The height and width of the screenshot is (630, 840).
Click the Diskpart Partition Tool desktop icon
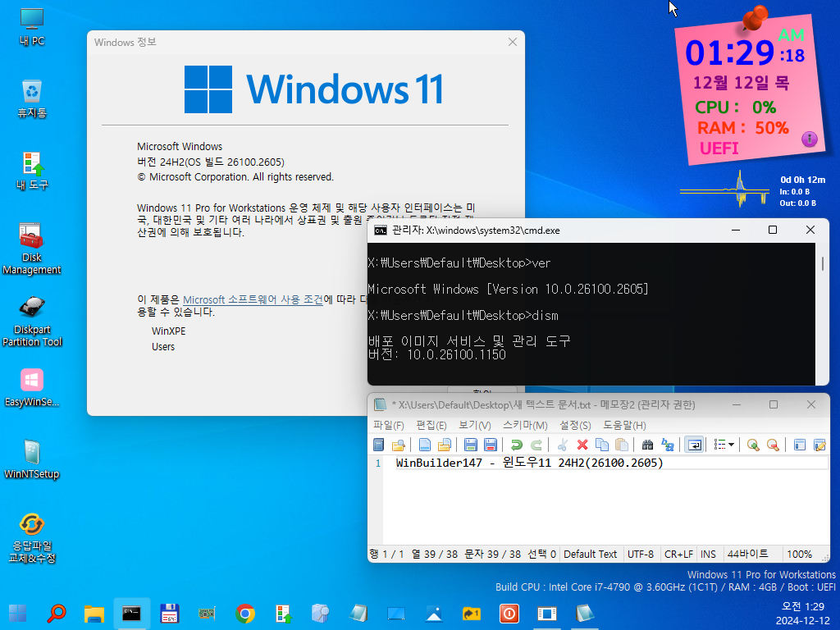coord(32,322)
